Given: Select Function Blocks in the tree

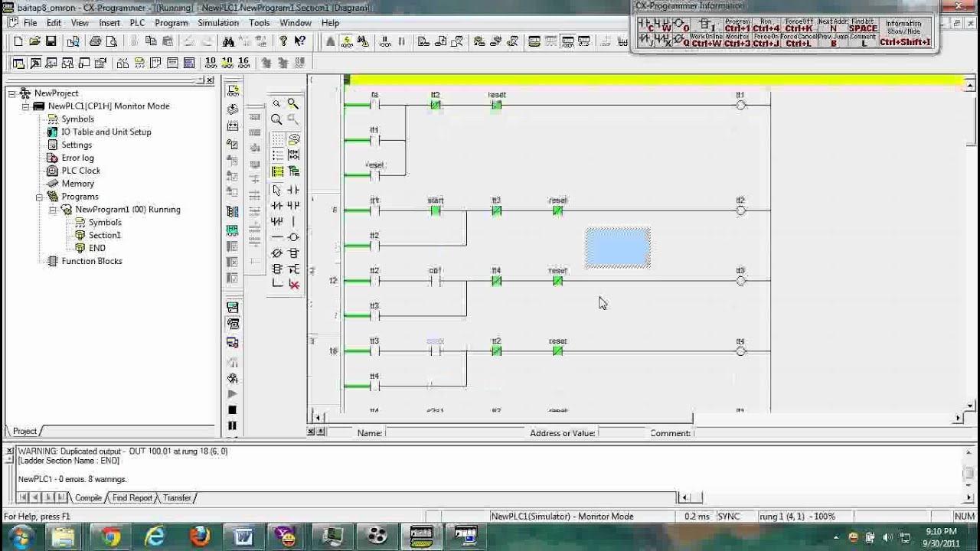Looking at the screenshot, I should [x=92, y=262].
